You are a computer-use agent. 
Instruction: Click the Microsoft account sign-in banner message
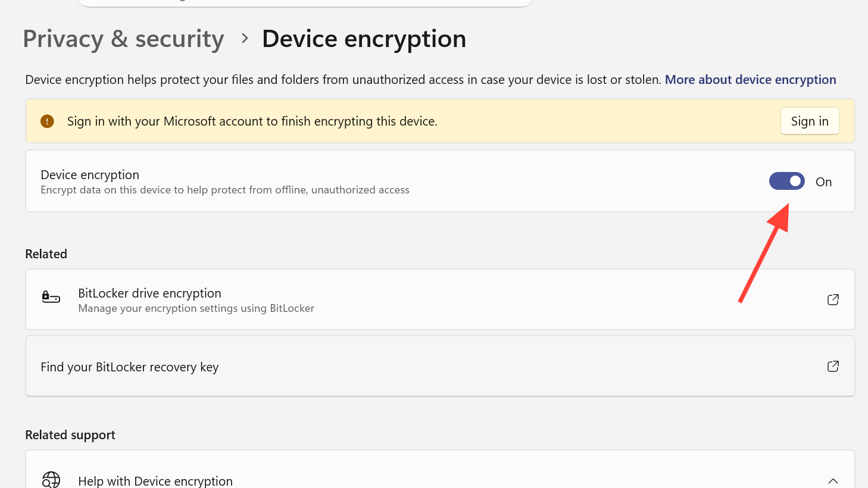(252, 121)
